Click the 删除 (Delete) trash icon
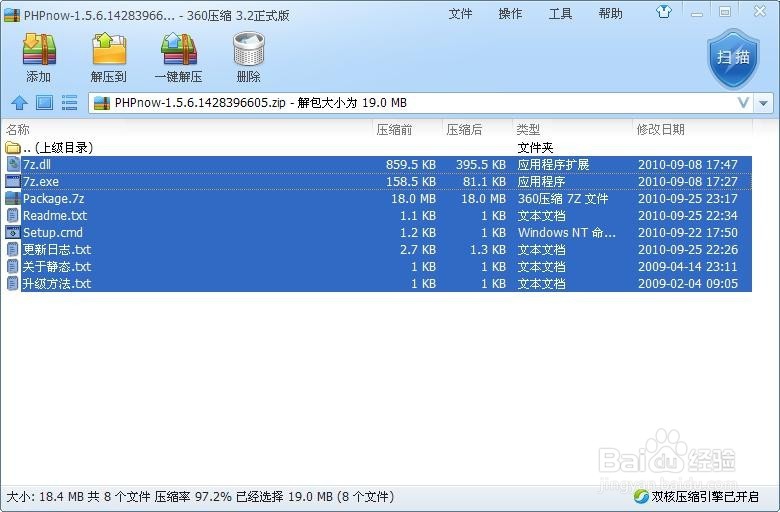 pos(249,50)
